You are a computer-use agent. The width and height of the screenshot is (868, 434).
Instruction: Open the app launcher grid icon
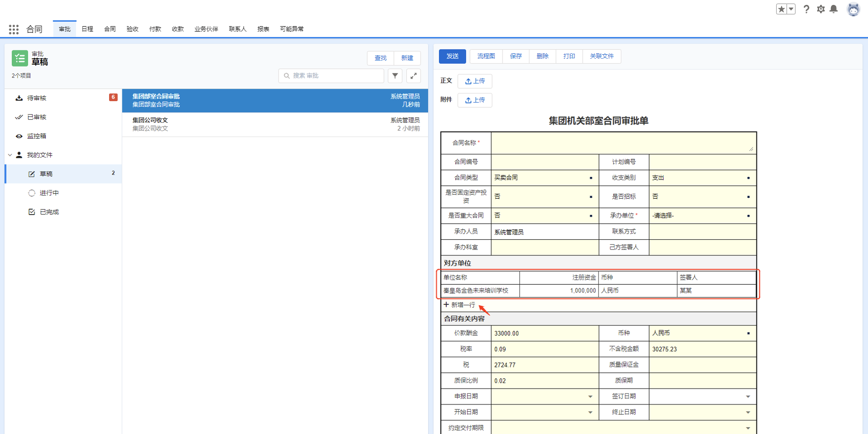tap(14, 30)
